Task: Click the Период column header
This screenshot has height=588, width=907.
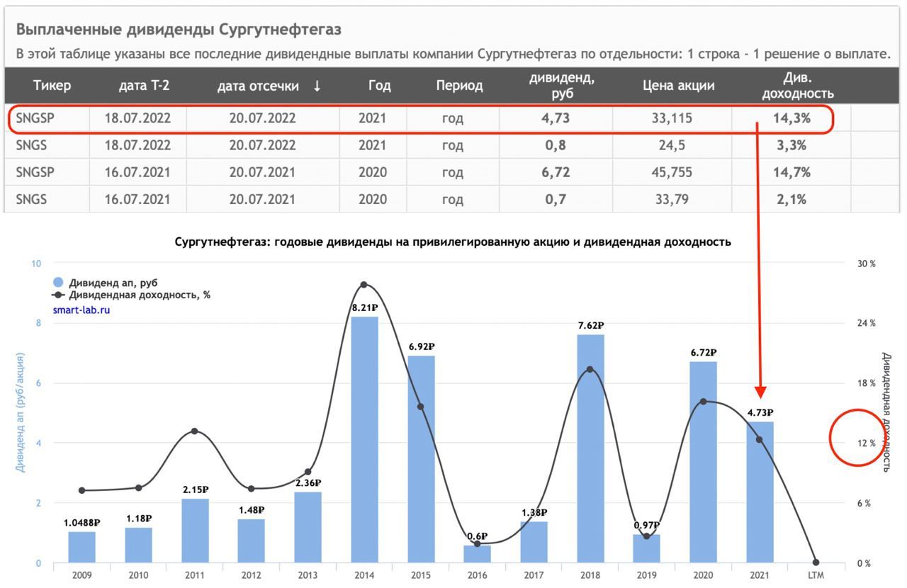Action: pos(459,86)
